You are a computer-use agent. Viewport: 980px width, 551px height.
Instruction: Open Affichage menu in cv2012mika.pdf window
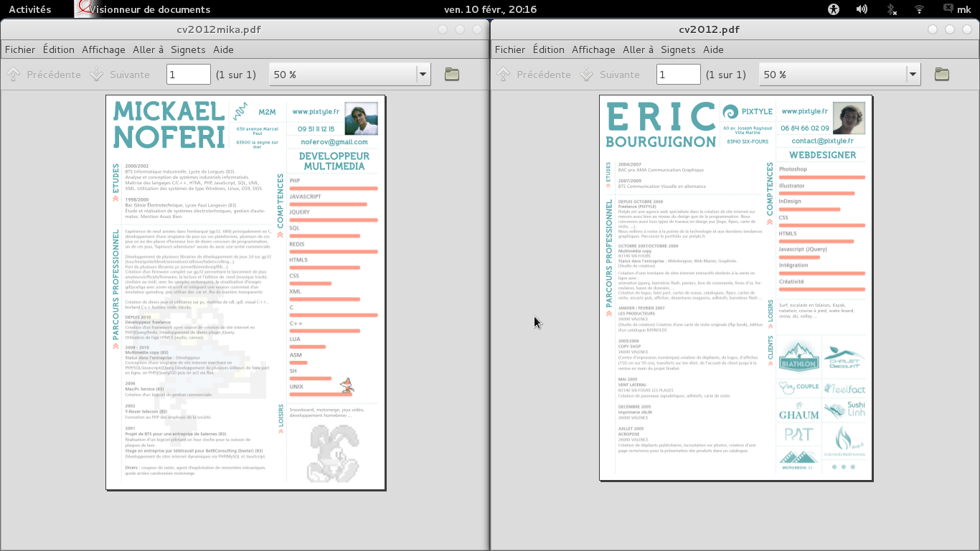[103, 50]
